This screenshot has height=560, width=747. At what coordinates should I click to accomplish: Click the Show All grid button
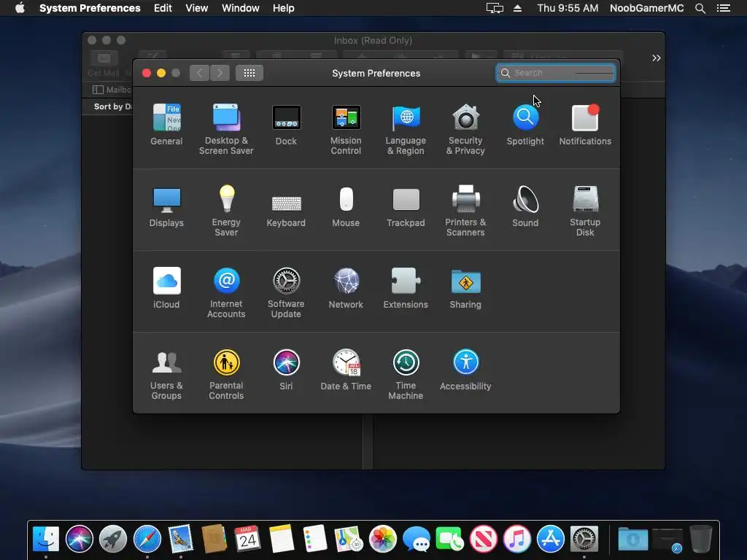pos(249,73)
